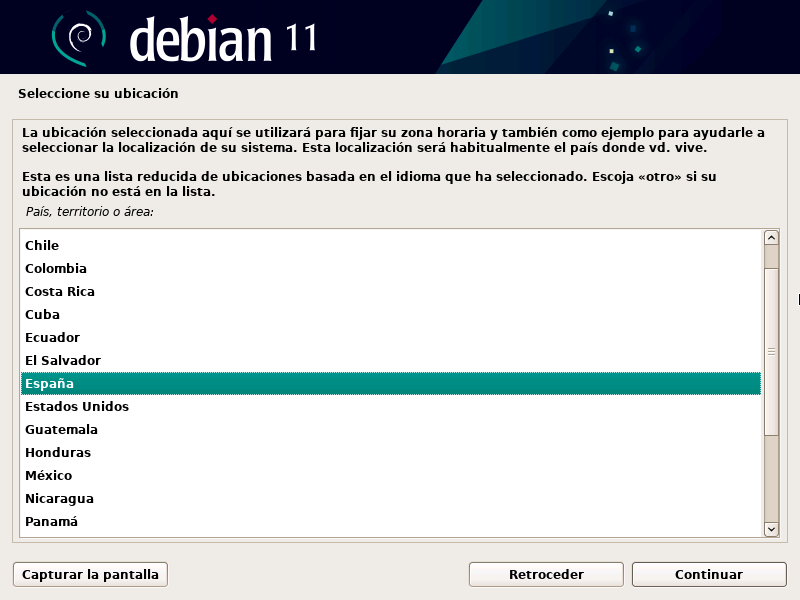Select Guatemala as your location

point(61,430)
